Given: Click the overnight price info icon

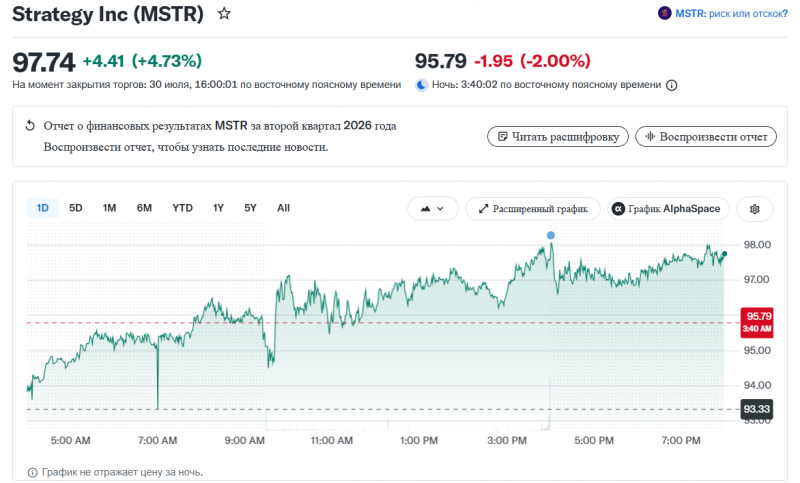Looking at the screenshot, I should point(672,85).
